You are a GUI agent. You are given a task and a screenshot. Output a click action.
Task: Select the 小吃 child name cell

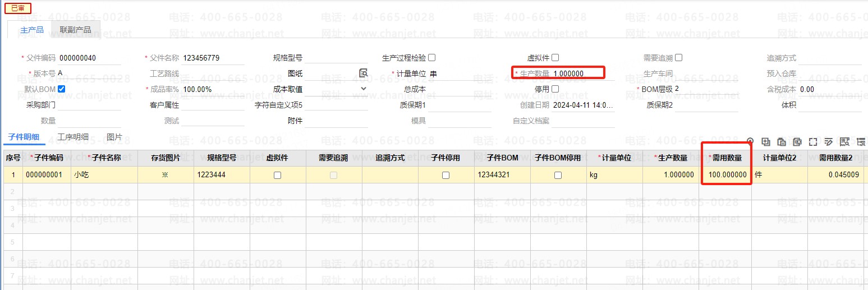(104, 175)
